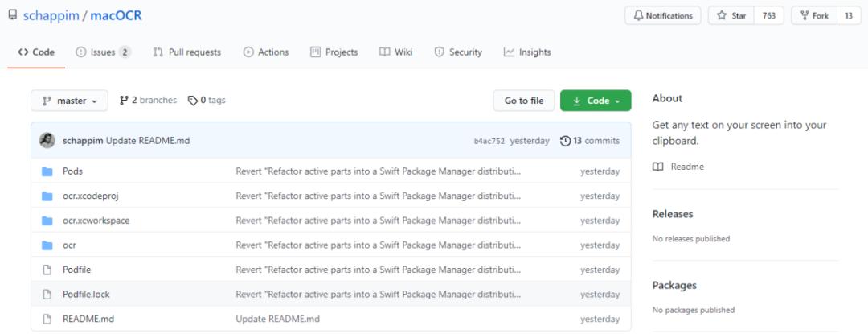Click the Podfile file icon
This screenshot has height=334, width=868.
(x=47, y=270)
